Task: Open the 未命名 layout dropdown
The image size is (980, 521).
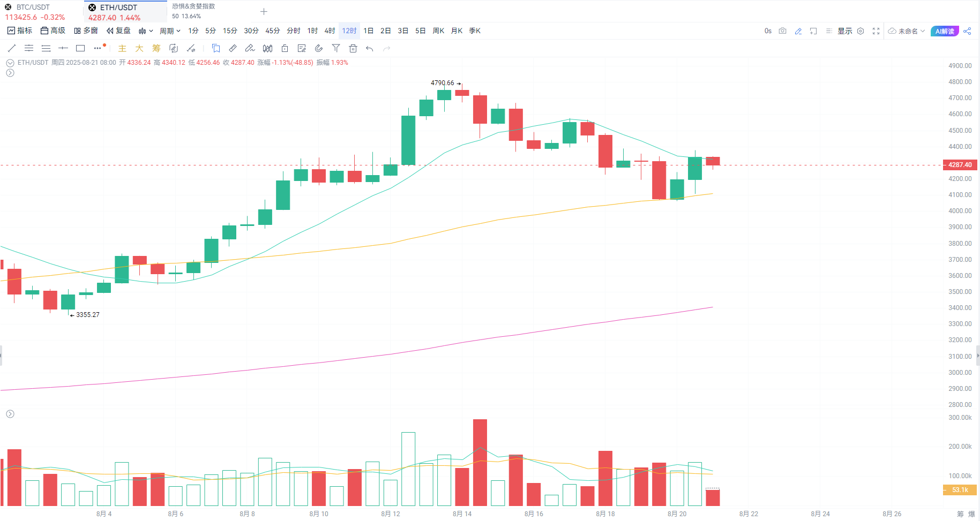Action: 907,31
